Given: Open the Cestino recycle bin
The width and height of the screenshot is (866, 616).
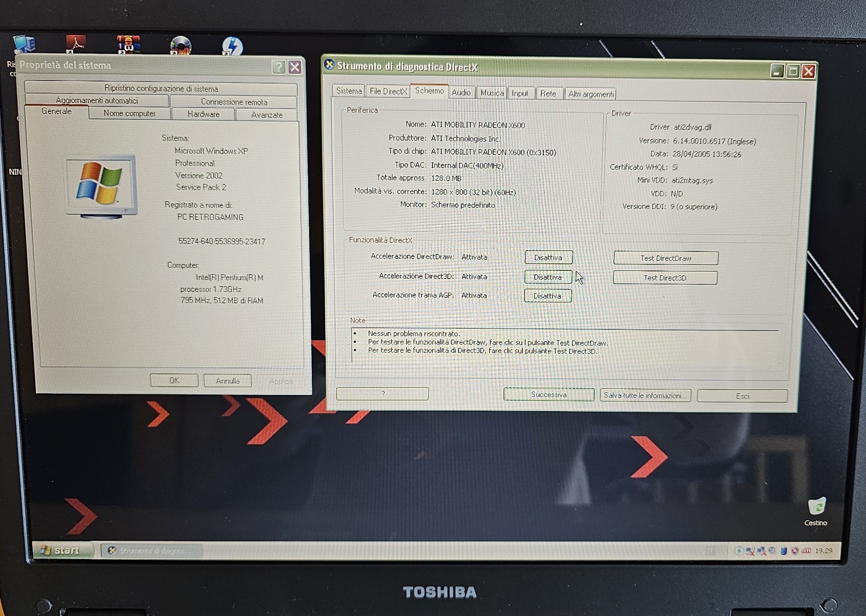Looking at the screenshot, I should (x=816, y=512).
